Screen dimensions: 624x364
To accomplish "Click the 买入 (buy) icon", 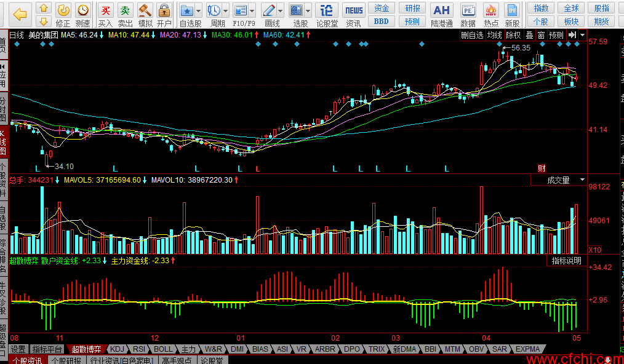I will [x=106, y=11].
